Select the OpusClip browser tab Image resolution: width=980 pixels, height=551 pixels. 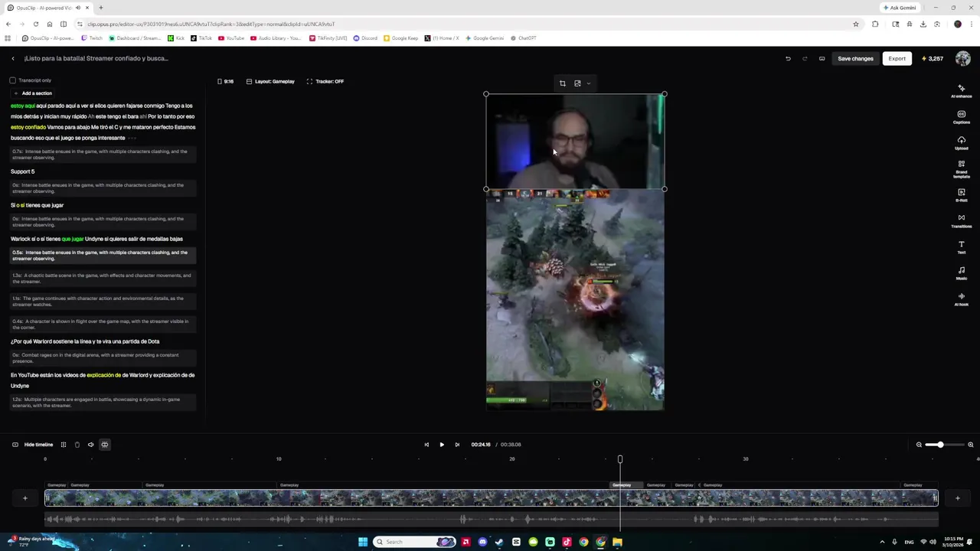(47, 8)
